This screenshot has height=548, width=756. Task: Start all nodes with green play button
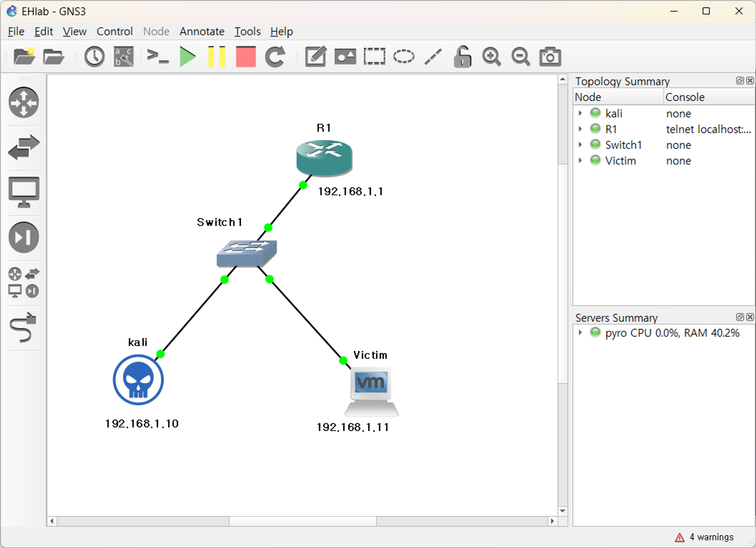pyautogui.click(x=187, y=57)
